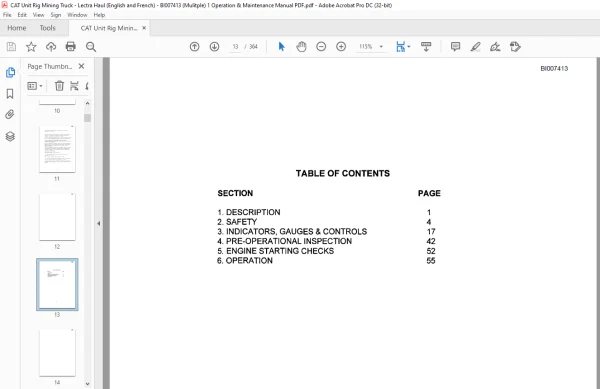Click '3. INDICATORS, GAUGES & CONTROLS' entry

(292, 231)
